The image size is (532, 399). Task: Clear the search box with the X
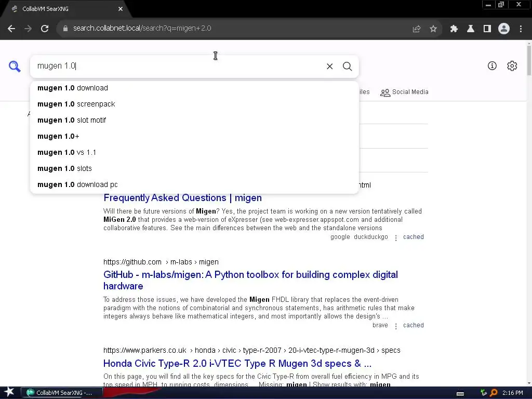tap(329, 66)
